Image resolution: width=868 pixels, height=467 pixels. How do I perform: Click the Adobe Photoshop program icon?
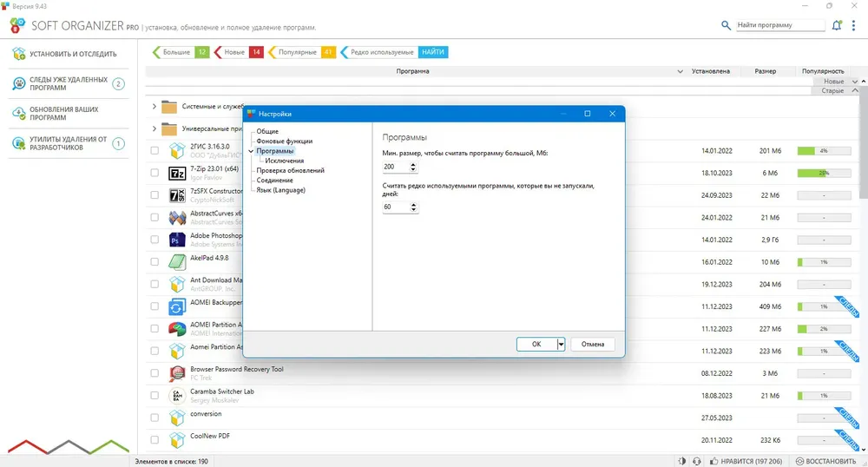coord(177,240)
